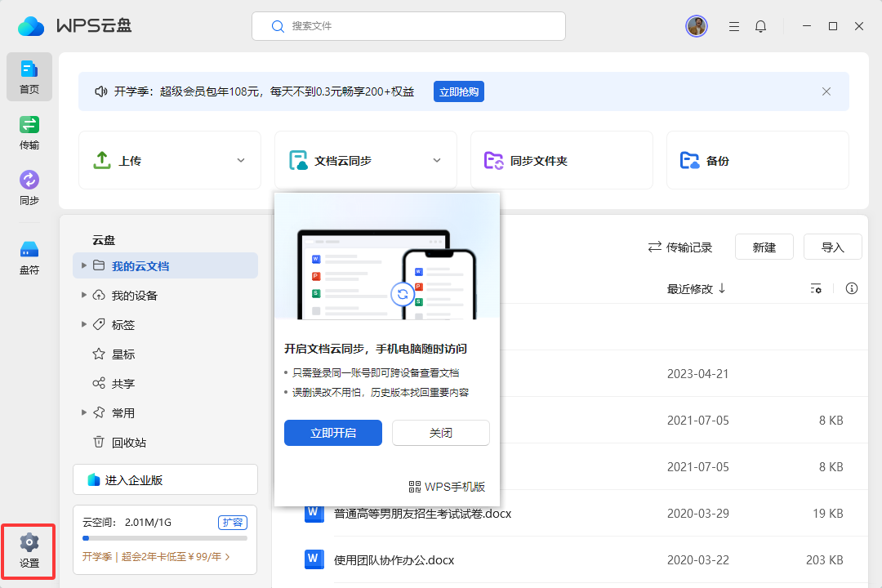Expand the 上传 upload dropdown arrow
This screenshot has height=588, width=882.
pyautogui.click(x=241, y=160)
